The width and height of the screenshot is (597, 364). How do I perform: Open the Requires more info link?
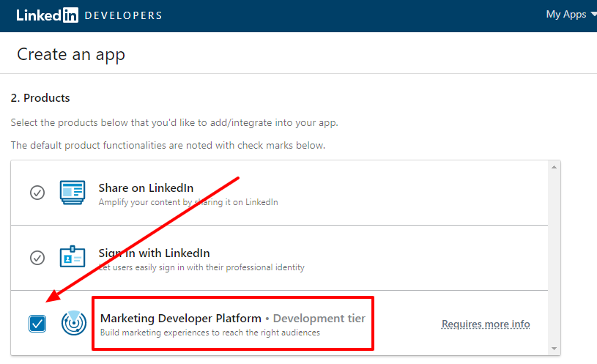click(486, 324)
